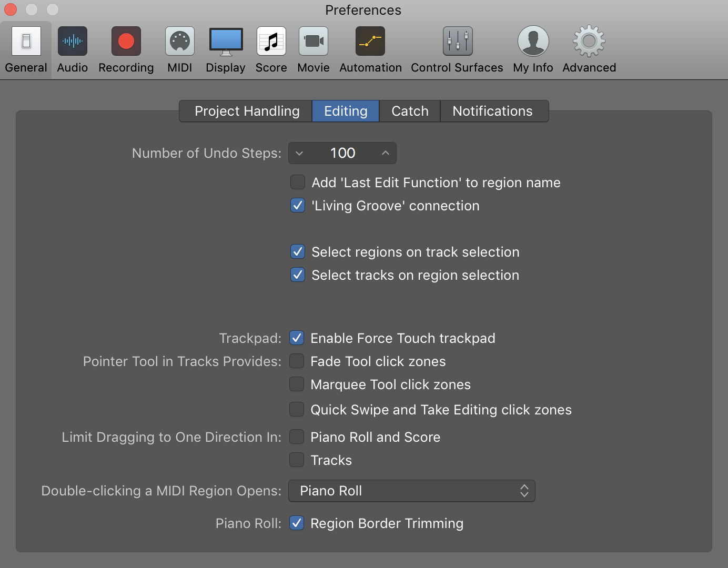Open Automation preferences
The height and width of the screenshot is (568, 728).
[370, 47]
